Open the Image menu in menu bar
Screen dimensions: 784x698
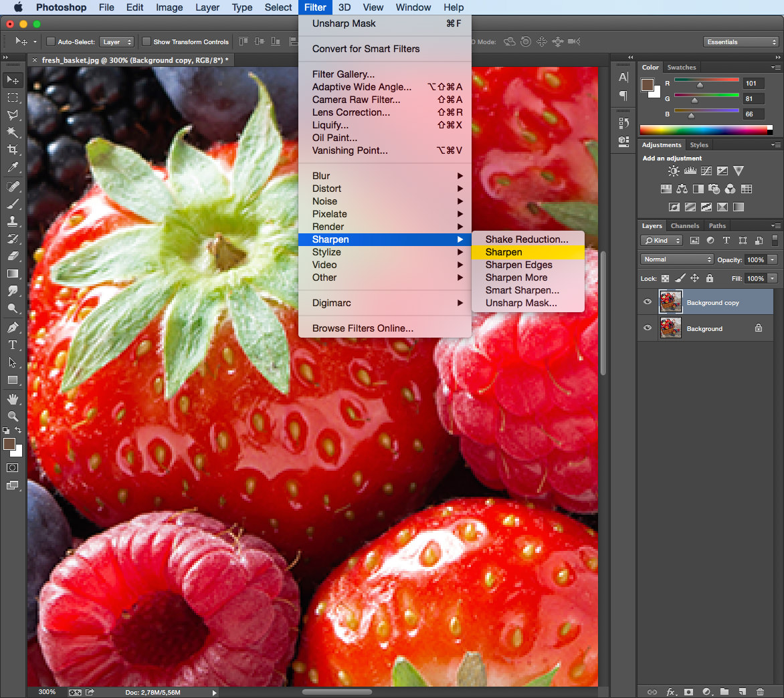point(169,7)
